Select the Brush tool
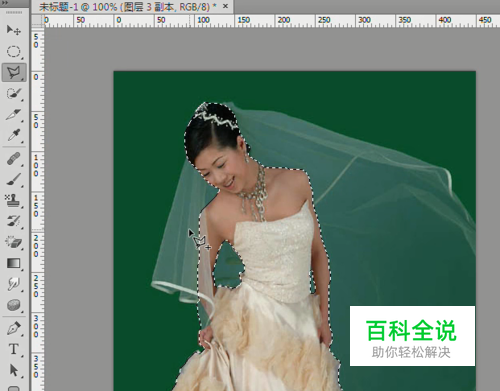The height and width of the screenshot is (391, 500). (14, 179)
